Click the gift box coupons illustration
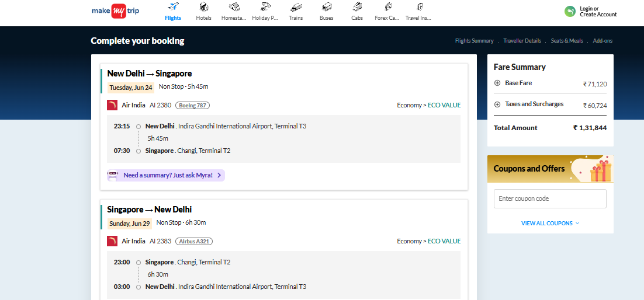This screenshot has width=644, height=300. pos(601,171)
